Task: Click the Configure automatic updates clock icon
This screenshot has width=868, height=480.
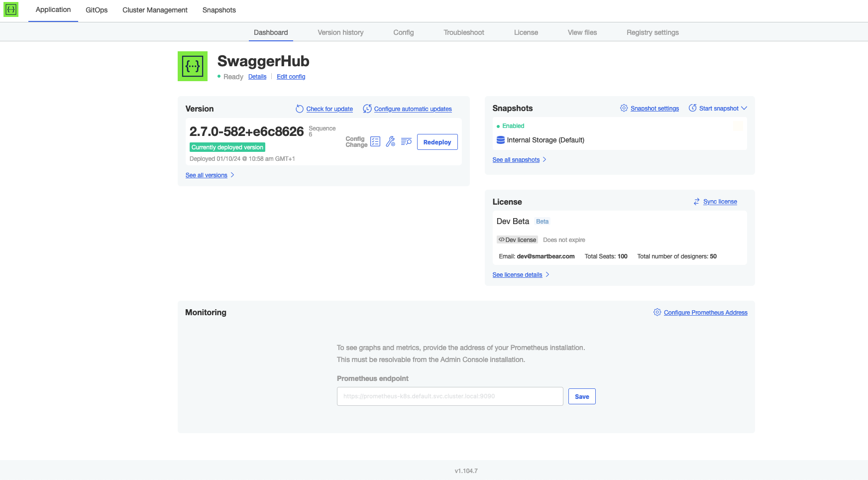Action: [367, 109]
